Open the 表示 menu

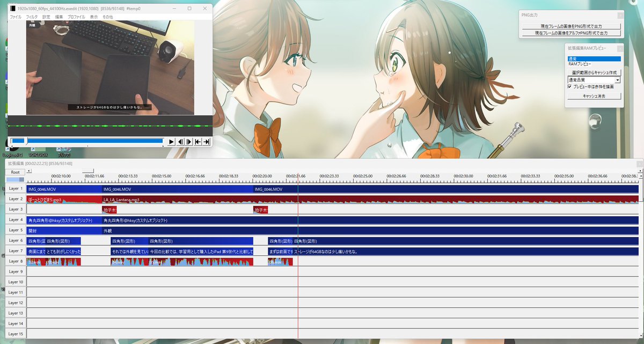[x=94, y=17]
